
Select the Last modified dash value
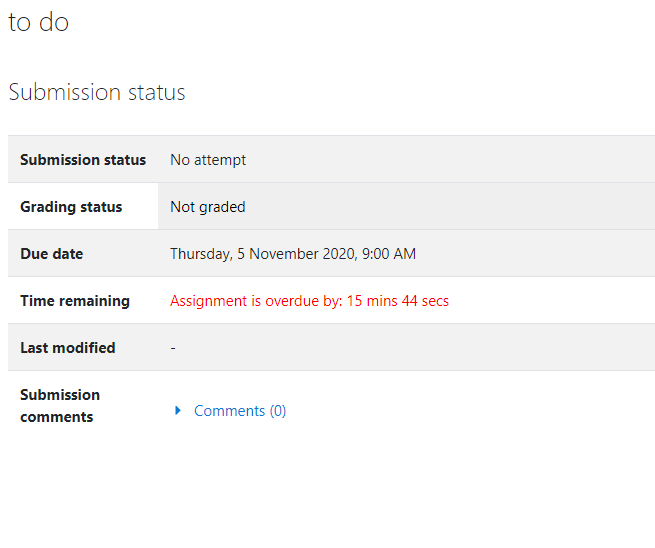click(173, 348)
